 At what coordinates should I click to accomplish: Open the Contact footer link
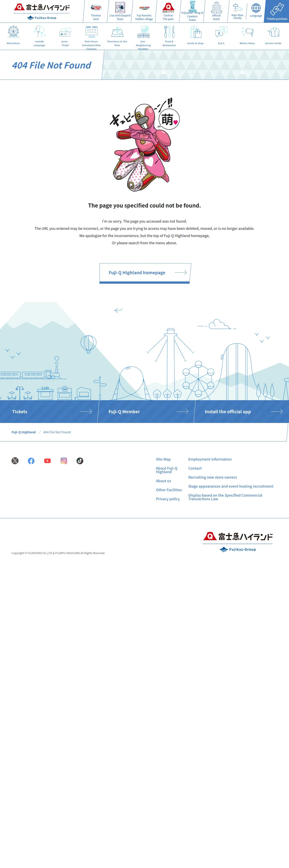(x=195, y=468)
